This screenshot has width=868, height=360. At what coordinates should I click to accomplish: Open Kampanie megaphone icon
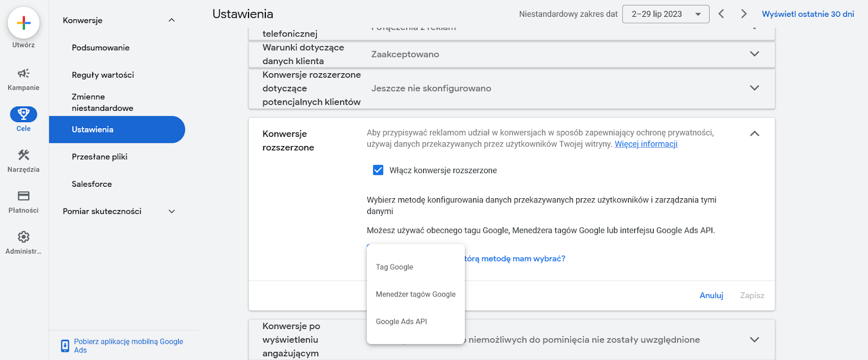pyautogui.click(x=23, y=73)
